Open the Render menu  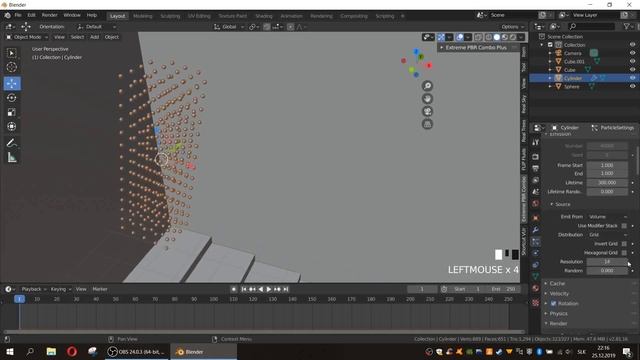[49, 15]
